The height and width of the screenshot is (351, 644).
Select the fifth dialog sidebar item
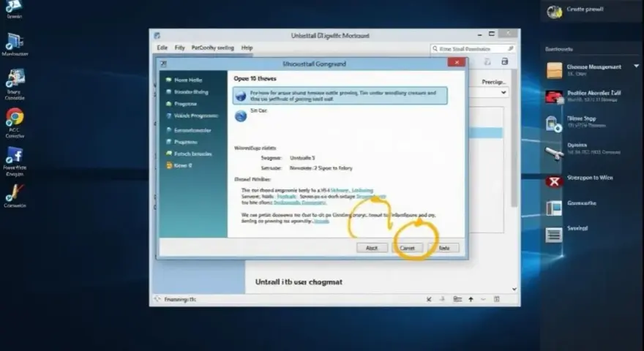189,130
